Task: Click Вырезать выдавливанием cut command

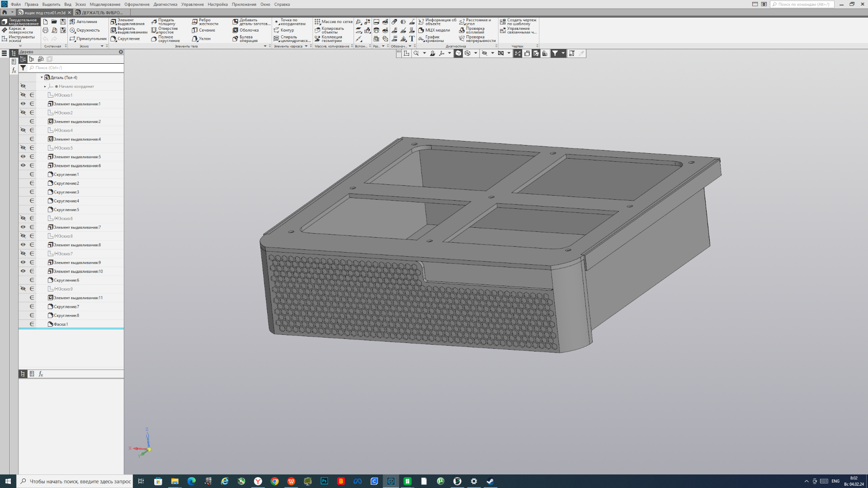Action: point(129,30)
